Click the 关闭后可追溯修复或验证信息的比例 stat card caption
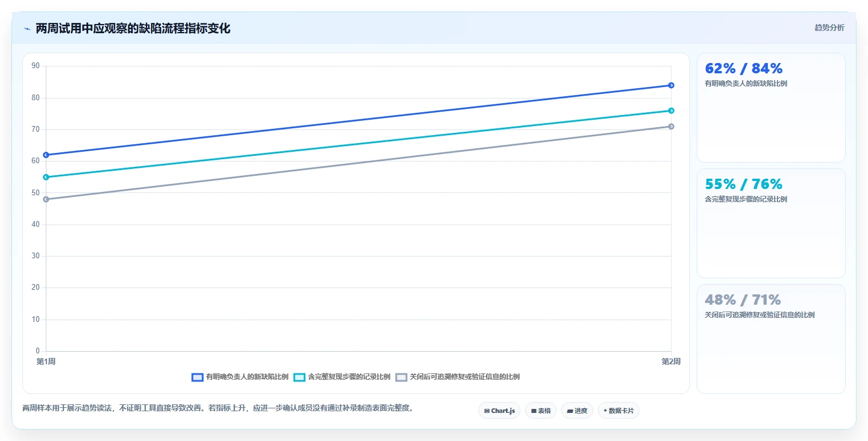The image size is (868, 441). tap(760, 315)
